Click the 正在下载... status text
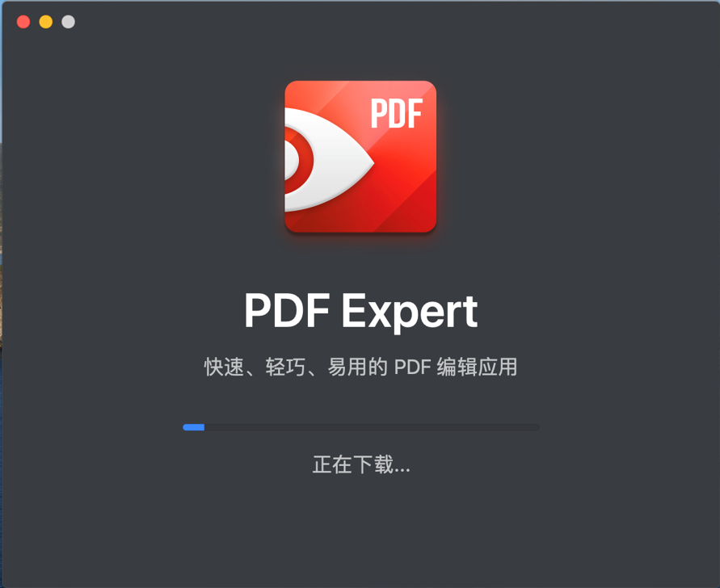The height and width of the screenshot is (588, 720). [x=361, y=464]
